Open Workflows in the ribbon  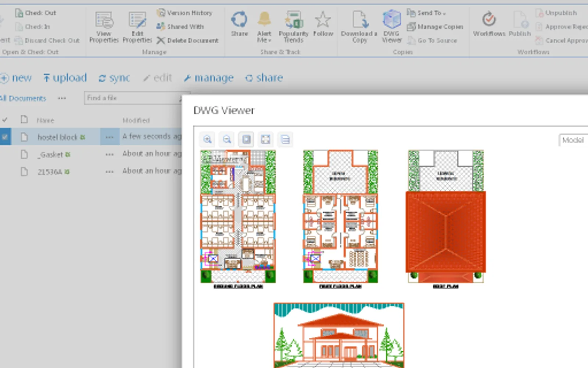pyautogui.click(x=489, y=24)
